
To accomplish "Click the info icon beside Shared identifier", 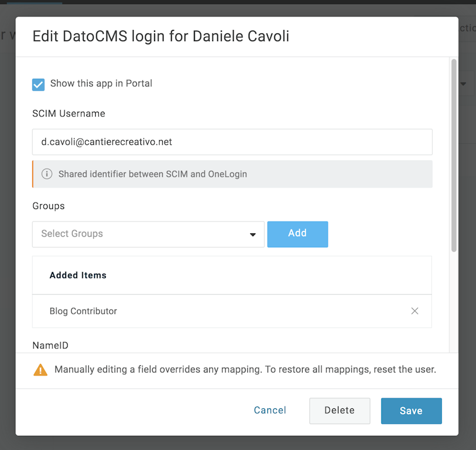I will pyautogui.click(x=47, y=174).
